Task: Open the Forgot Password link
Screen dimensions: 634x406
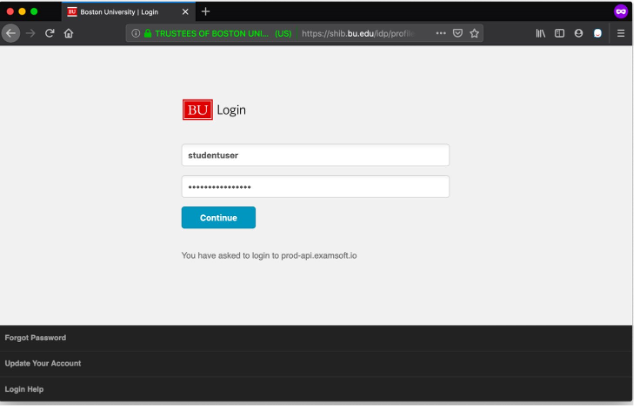Action: click(x=35, y=338)
